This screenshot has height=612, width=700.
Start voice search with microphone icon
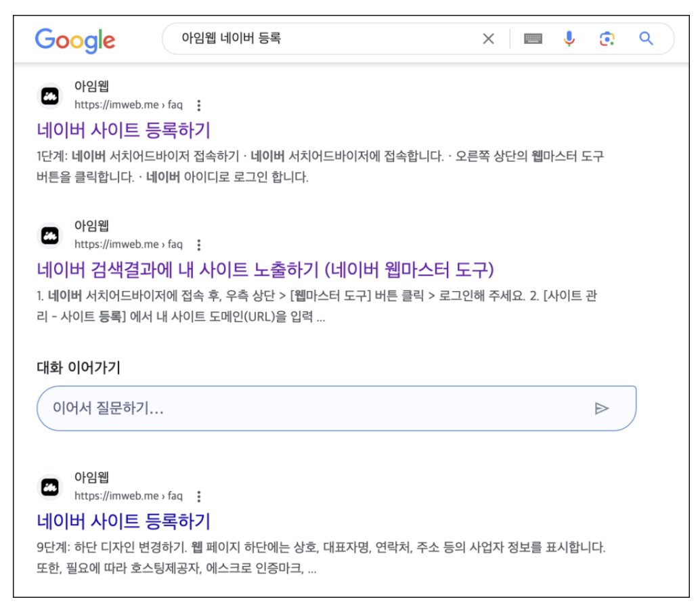tap(569, 39)
